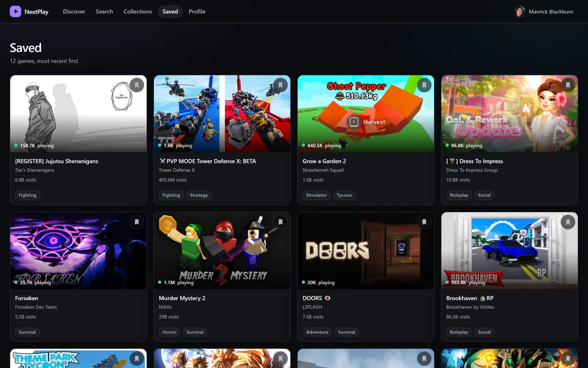Viewport: 588px width, 368px height.
Task: Open Strawberreh Squad creator link
Action: 323,170
